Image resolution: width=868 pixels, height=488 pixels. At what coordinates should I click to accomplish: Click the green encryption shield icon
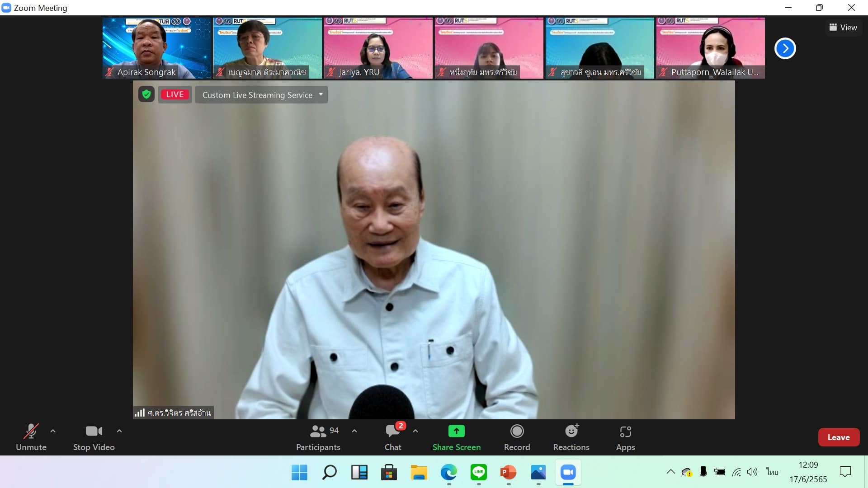tap(146, 94)
